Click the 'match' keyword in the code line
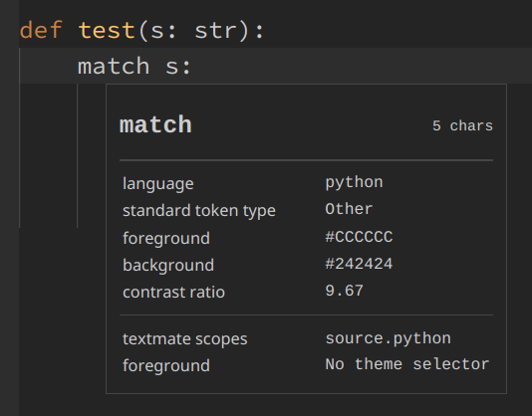Screen dimensions: 532x416 click(x=114, y=66)
